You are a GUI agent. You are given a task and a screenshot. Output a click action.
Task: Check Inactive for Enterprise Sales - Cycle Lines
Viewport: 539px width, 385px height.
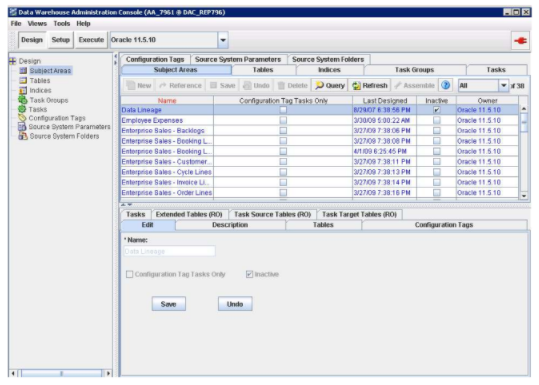coord(437,172)
